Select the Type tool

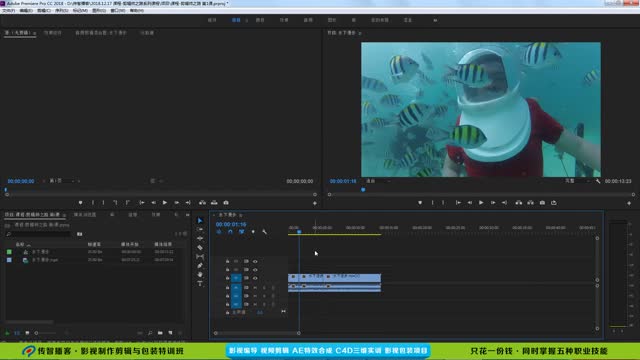click(200, 283)
